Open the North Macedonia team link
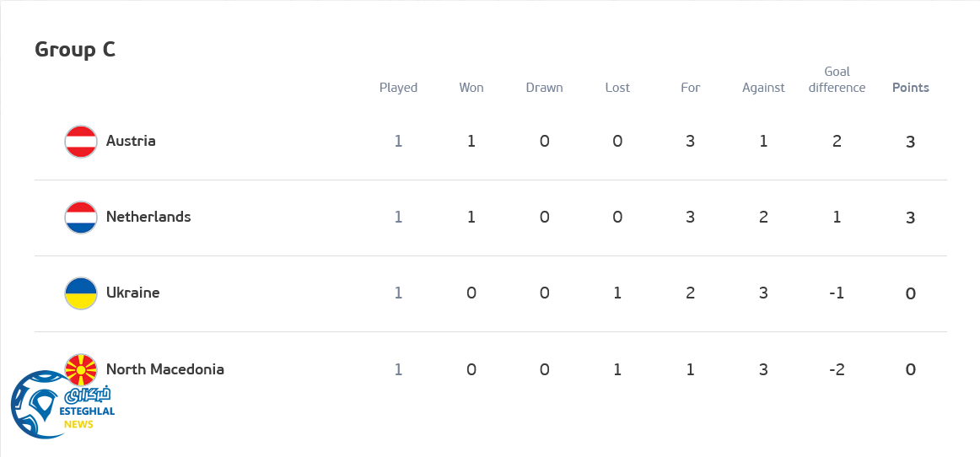 [165, 369]
